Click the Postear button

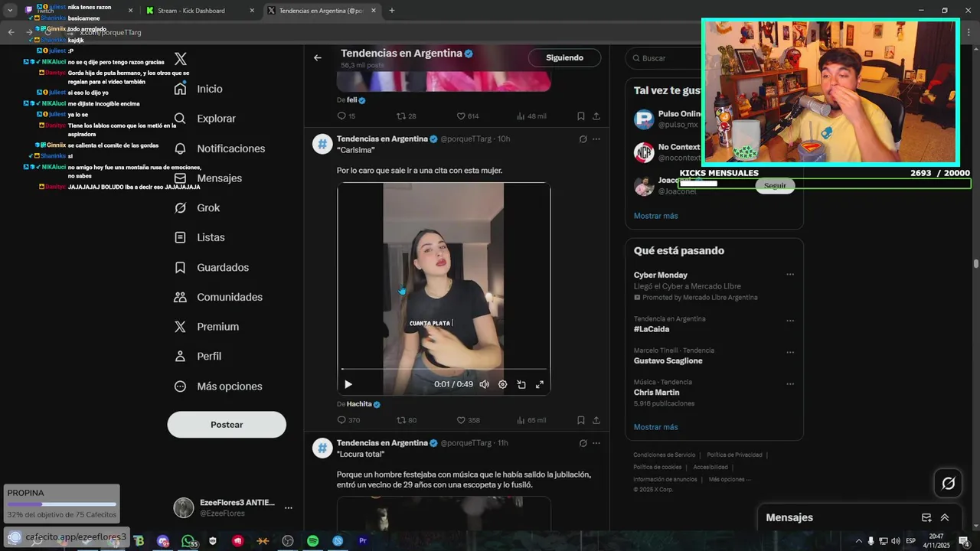click(227, 425)
